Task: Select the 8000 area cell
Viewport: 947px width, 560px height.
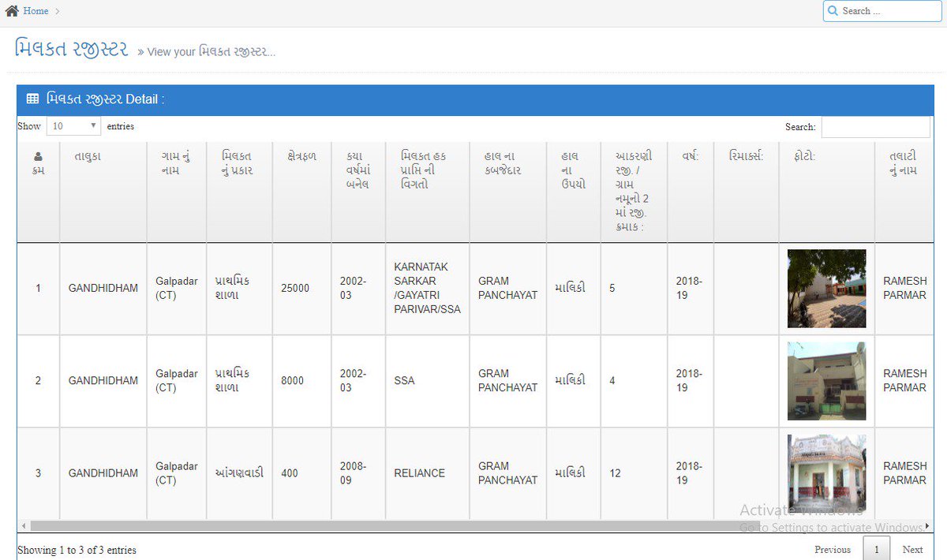Action: (x=302, y=381)
